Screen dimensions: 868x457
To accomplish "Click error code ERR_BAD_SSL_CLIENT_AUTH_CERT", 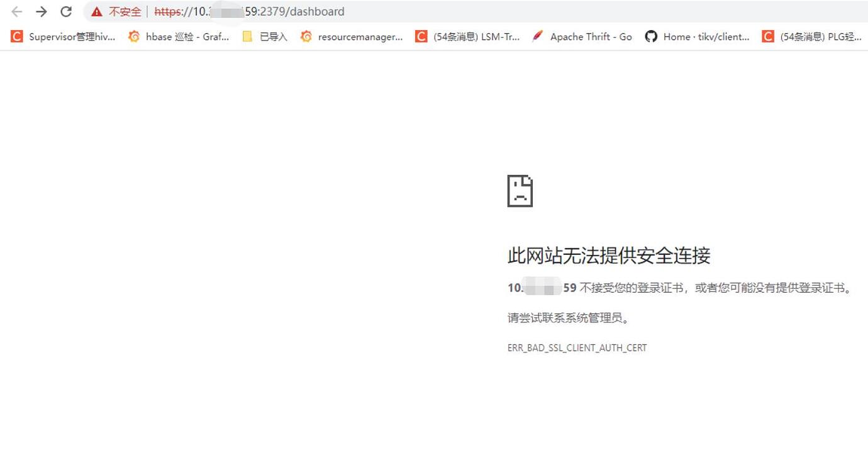I will tap(577, 347).
